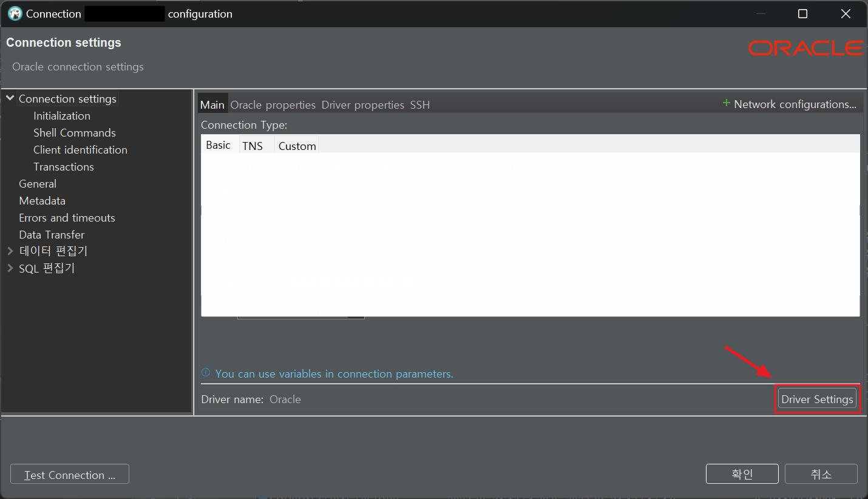Click the DBeaver app icon in title bar
868x499 pixels.
coord(15,13)
